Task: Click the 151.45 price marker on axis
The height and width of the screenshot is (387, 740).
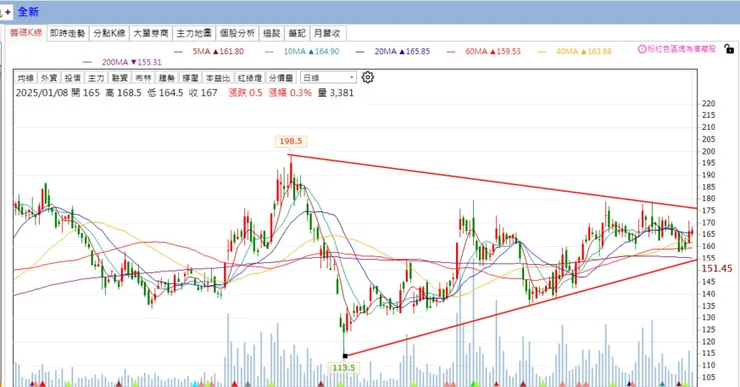Action: (x=717, y=269)
